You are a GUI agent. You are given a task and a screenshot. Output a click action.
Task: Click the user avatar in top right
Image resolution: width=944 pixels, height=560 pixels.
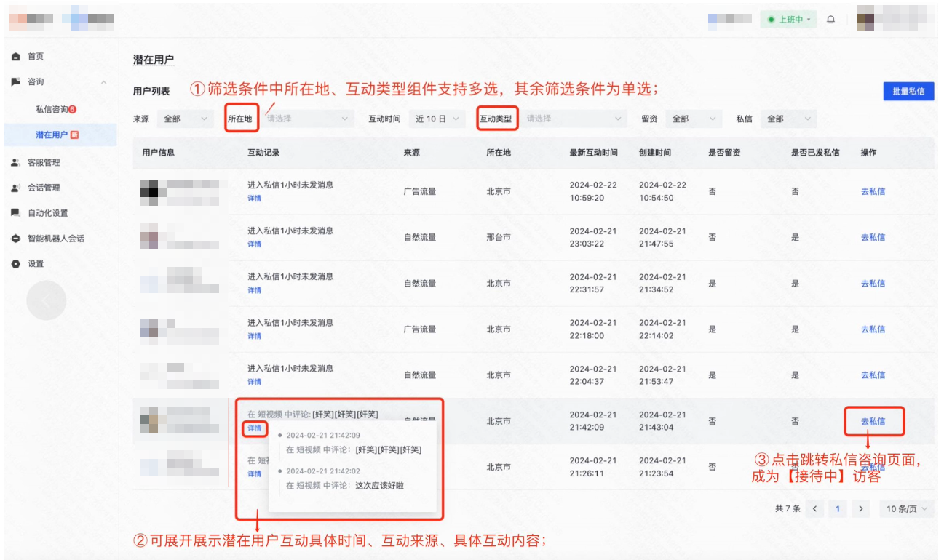click(865, 20)
